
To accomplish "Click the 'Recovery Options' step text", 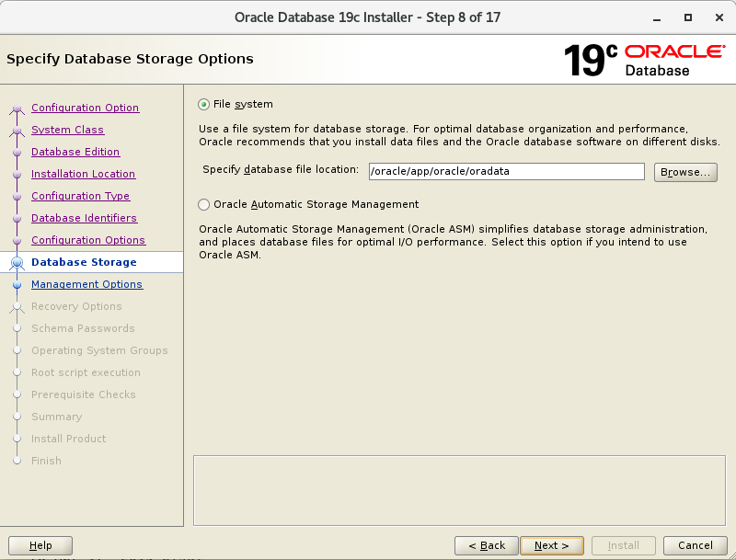I will pyautogui.click(x=76, y=306).
